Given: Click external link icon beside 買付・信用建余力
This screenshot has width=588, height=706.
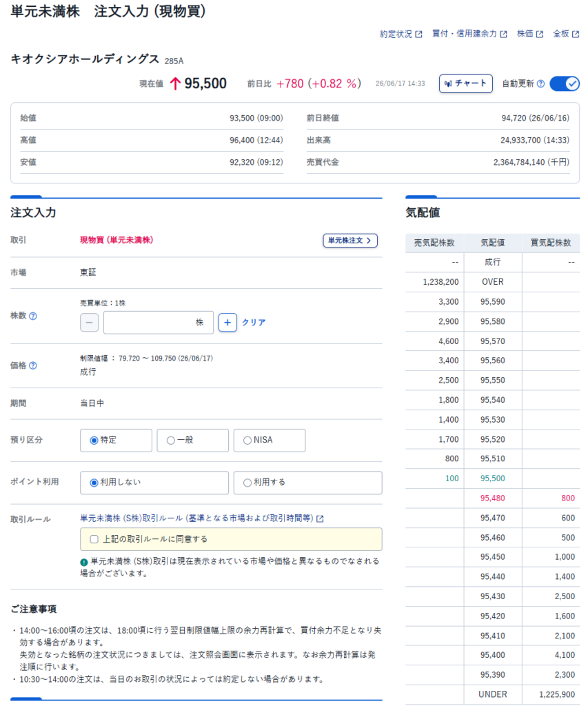Looking at the screenshot, I should [503, 34].
